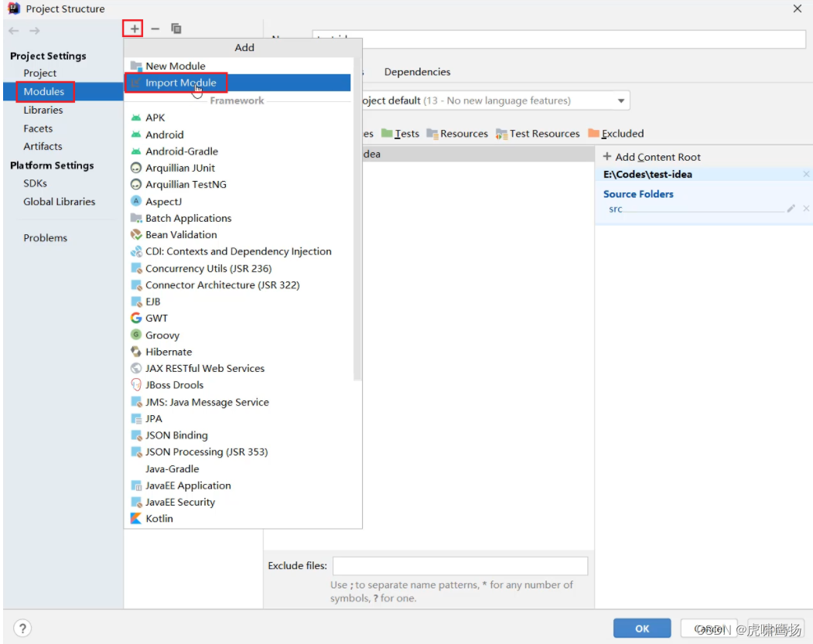
Task: Go forward with the right arrow icon
Action: coord(35,31)
